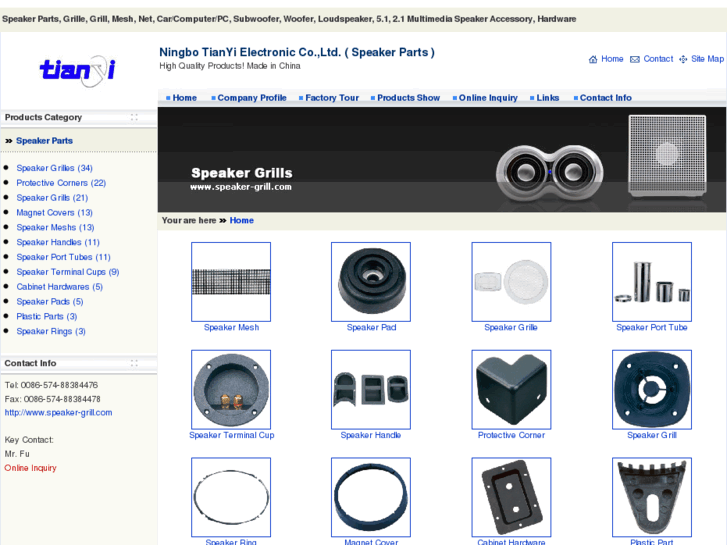Screen dimensions: 727x545
Task: Click Home in the breadcrumb
Action: click(242, 220)
